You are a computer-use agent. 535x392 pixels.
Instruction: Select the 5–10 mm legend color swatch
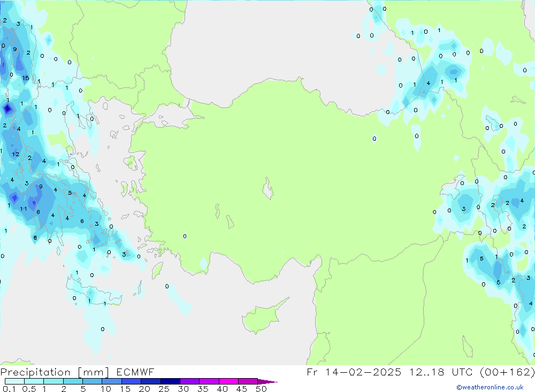93,381
